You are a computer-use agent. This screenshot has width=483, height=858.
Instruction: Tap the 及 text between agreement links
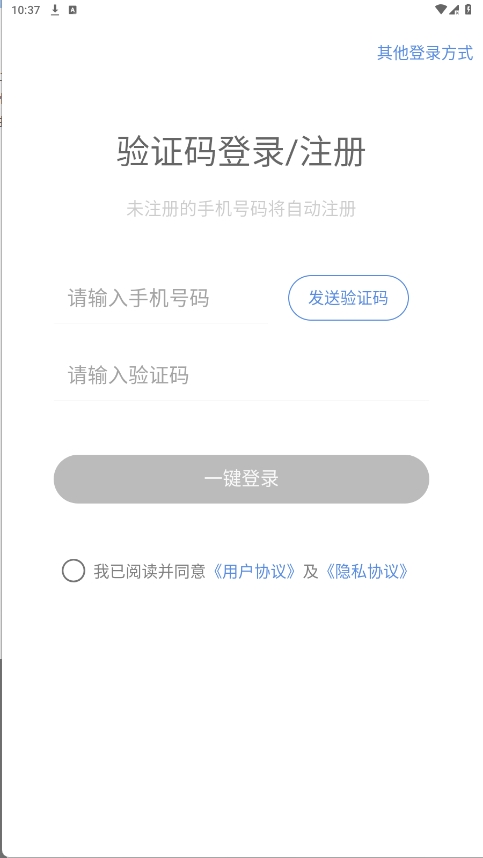click(311, 572)
